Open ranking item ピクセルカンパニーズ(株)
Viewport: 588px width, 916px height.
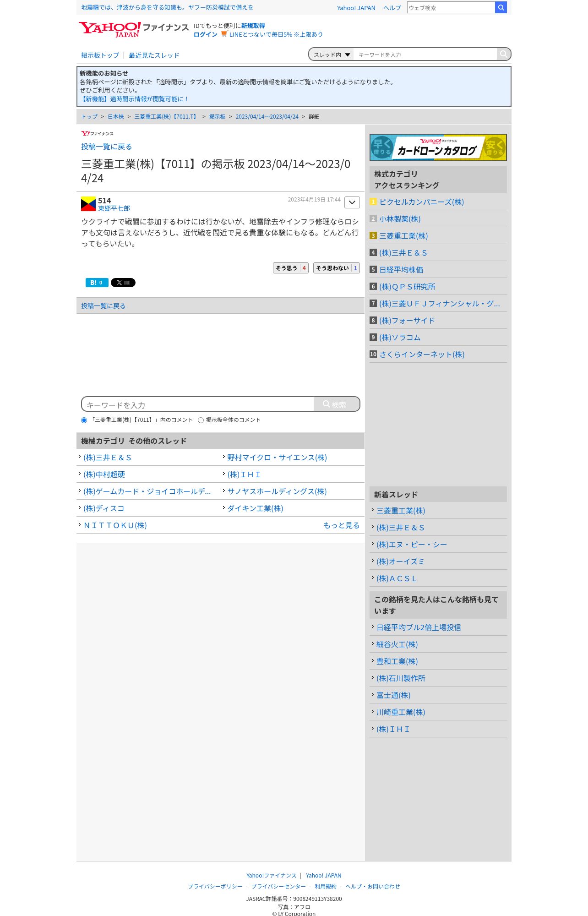(x=421, y=202)
